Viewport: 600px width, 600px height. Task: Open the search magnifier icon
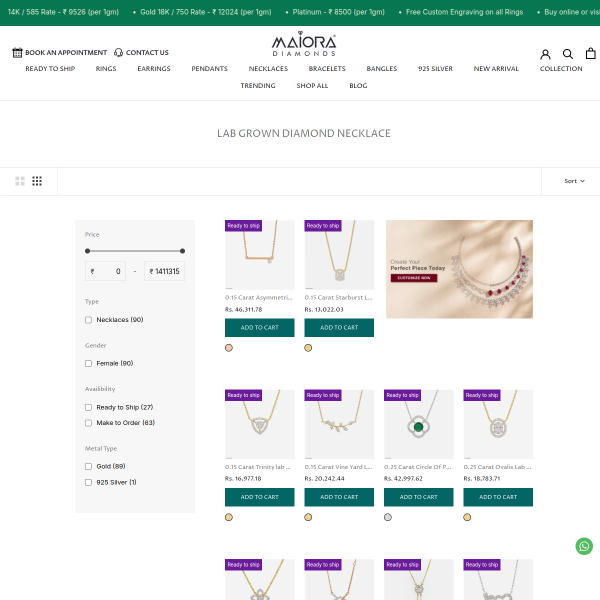click(568, 54)
